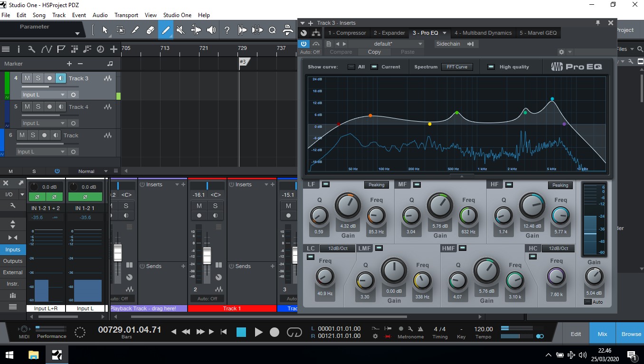Expand the Pro EQ insert tab dropdown arrow
This screenshot has width=644, height=364.
(444, 33)
